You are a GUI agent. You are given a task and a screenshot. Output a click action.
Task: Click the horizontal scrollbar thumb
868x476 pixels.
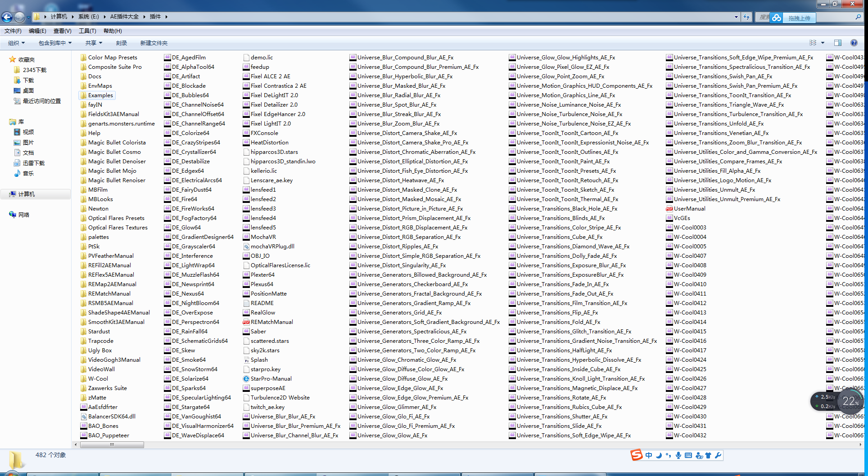(112, 445)
